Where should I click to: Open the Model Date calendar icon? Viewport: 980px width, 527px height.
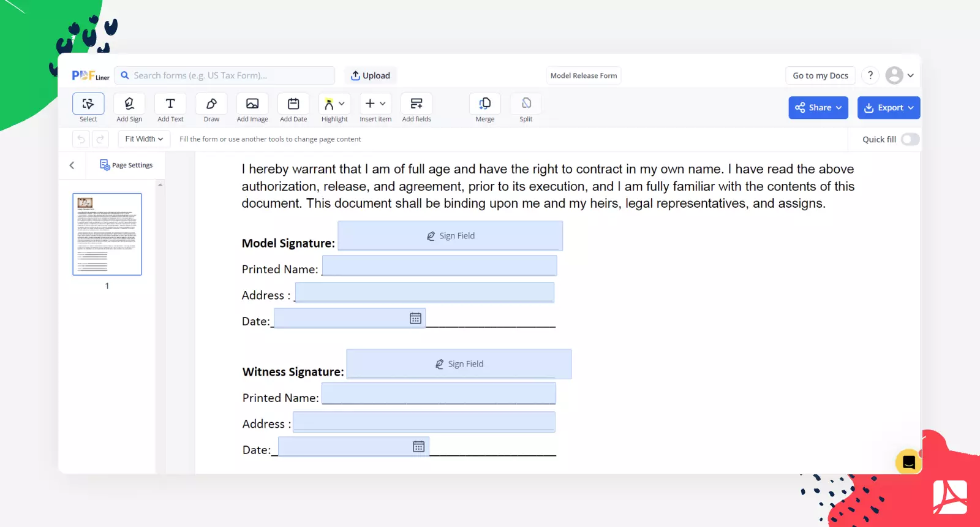[415, 318]
